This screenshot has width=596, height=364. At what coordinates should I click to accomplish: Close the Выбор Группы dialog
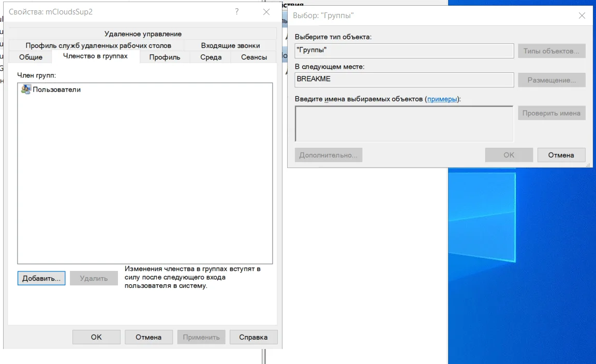click(x=582, y=16)
